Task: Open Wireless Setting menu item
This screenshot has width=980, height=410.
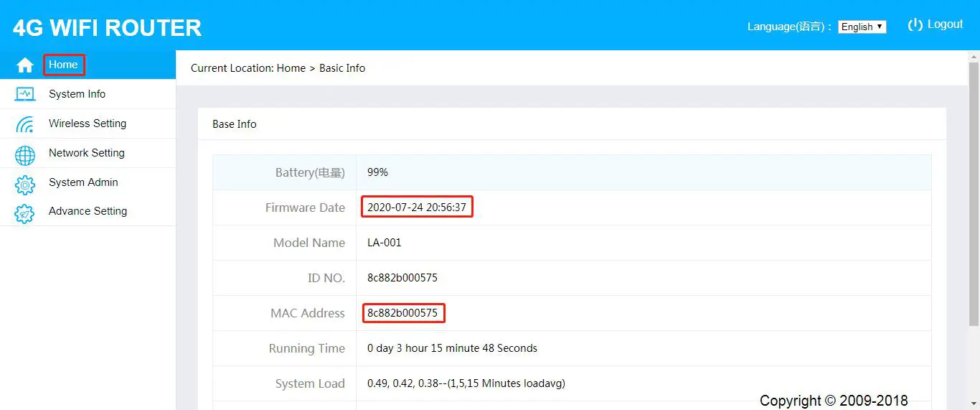Action: click(88, 124)
